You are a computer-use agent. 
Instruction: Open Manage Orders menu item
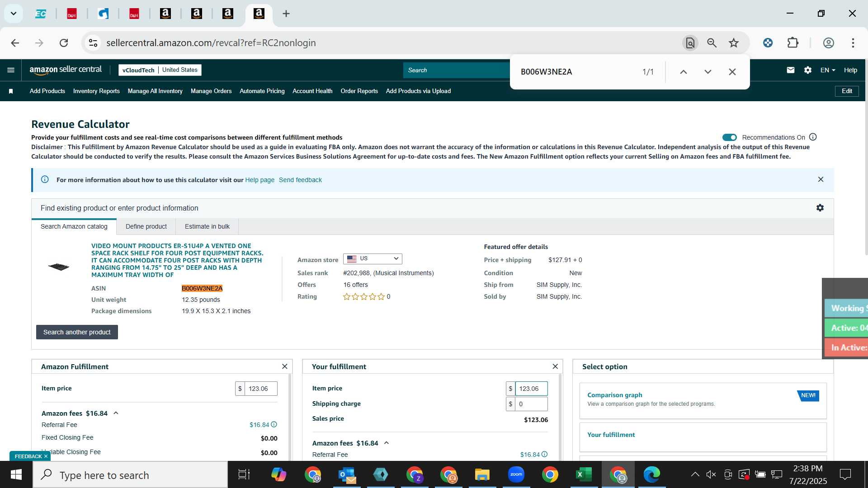[211, 91]
